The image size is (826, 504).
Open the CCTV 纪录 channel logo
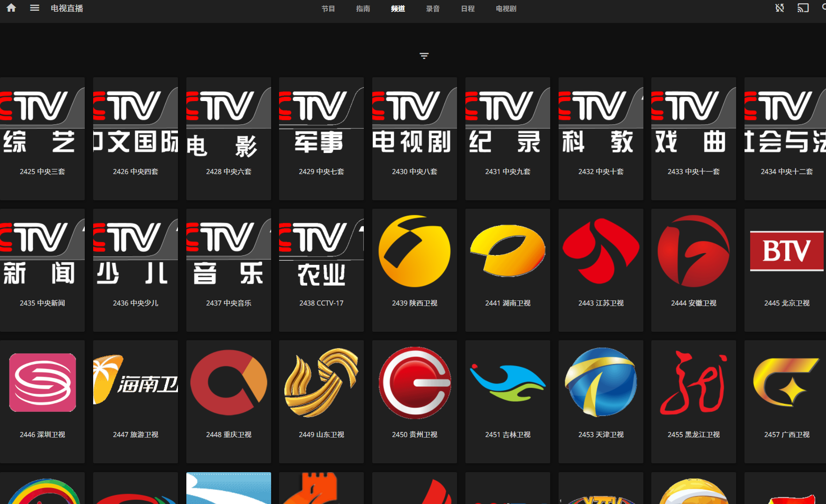pos(508,120)
